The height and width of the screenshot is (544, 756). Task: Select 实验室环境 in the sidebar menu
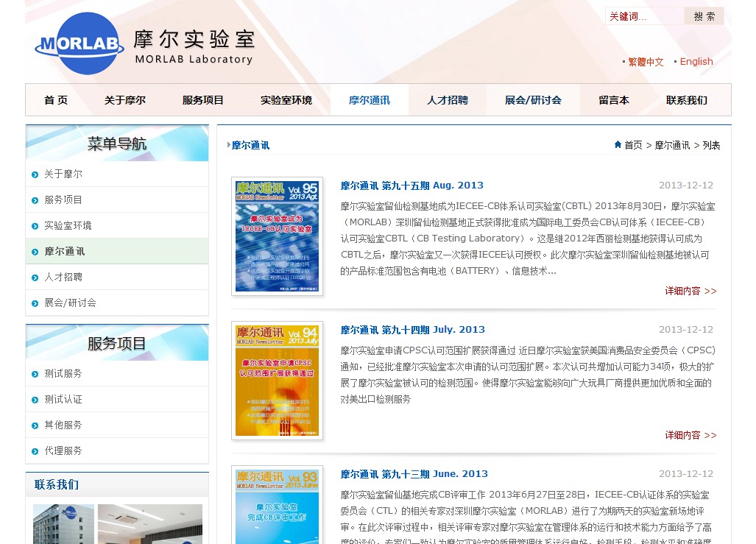pyautogui.click(x=68, y=226)
